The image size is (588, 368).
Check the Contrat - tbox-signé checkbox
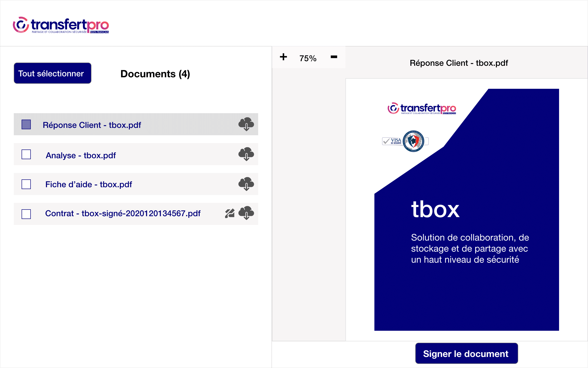point(26,214)
